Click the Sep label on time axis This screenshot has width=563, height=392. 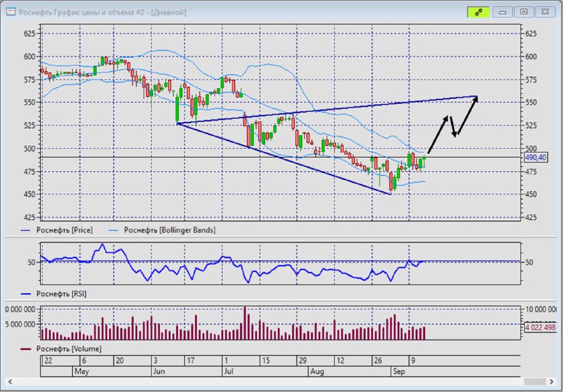point(398,372)
